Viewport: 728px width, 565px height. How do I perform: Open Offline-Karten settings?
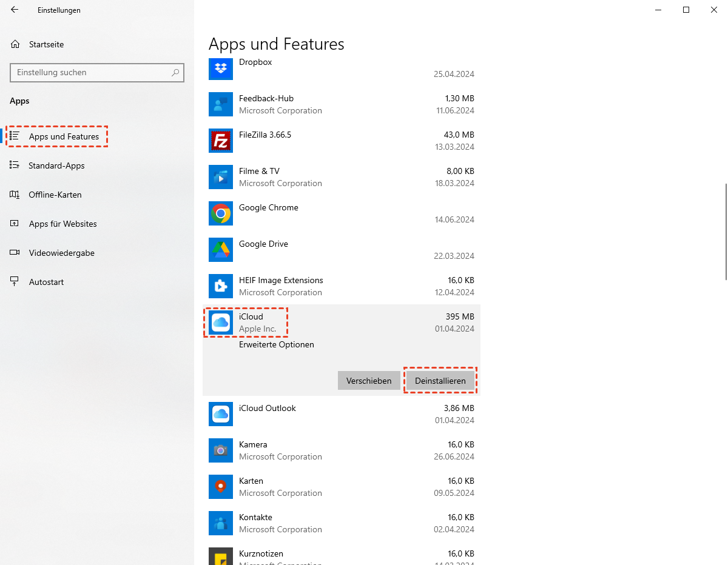[x=55, y=195]
